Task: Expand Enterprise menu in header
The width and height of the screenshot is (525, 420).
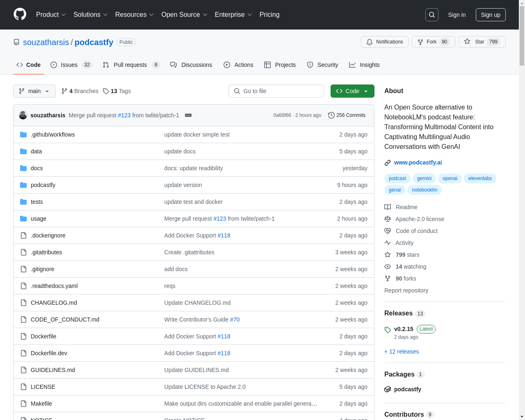Action: click(233, 15)
